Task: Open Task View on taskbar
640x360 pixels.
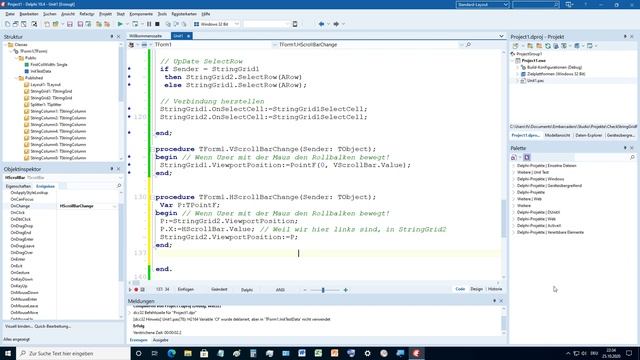Action: (x=155, y=353)
